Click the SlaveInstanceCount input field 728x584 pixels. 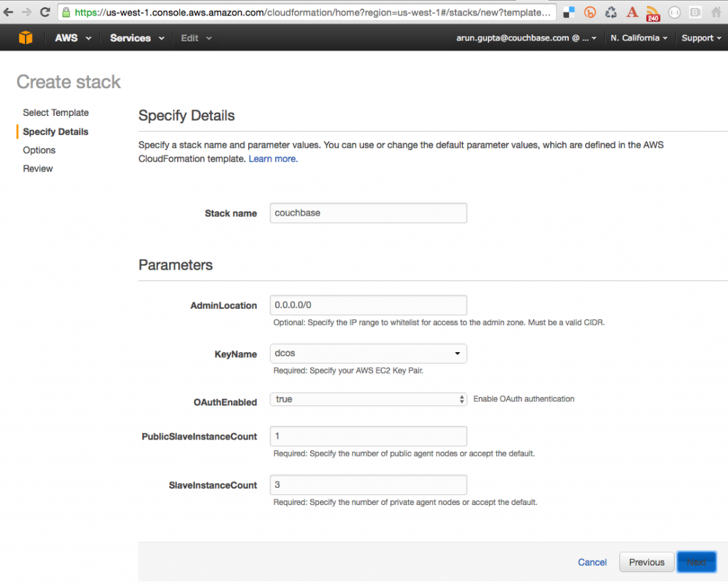[368, 485]
